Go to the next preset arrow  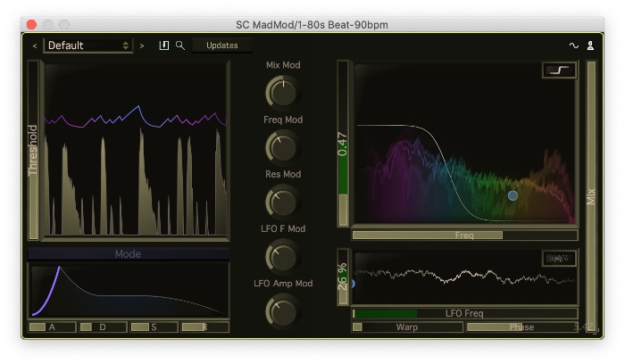pos(142,45)
